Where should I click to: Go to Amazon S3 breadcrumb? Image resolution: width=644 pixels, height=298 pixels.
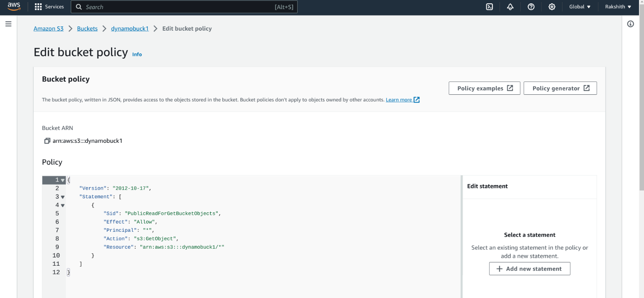click(x=48, y=29)
